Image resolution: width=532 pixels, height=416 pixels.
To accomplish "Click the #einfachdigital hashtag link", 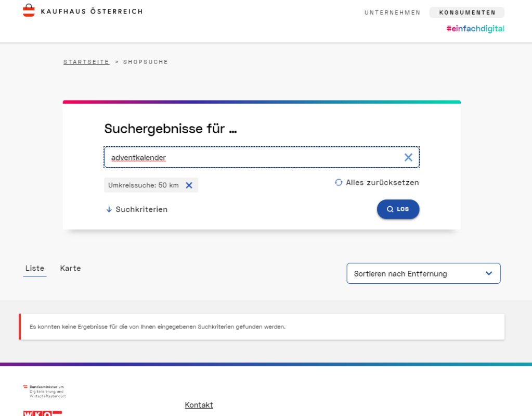I will (x=475, y=29).
